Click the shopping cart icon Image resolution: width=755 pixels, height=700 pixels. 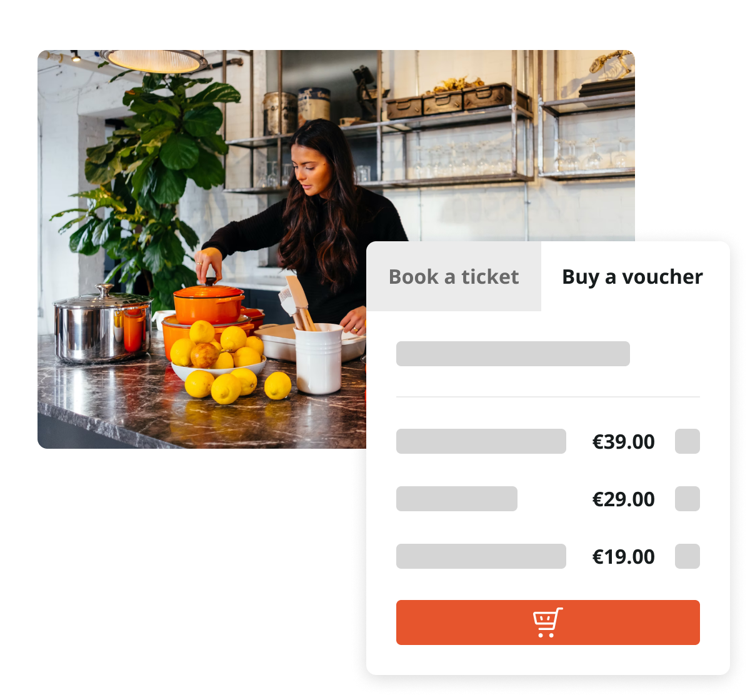pyautogui.click(x=547, y=622)
